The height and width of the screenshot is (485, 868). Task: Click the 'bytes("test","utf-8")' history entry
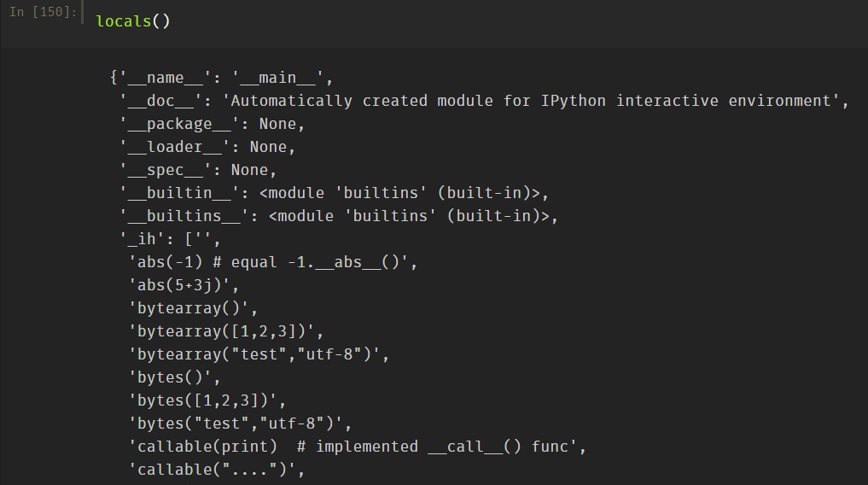coord(239,424)
